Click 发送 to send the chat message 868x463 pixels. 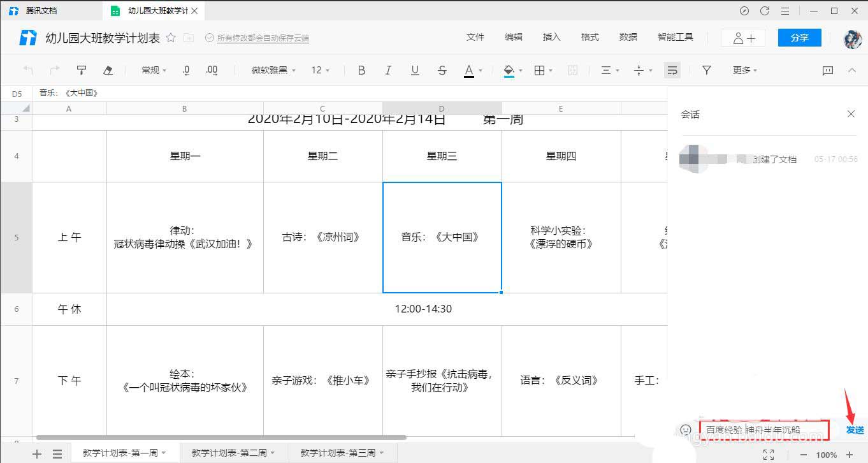[x=854, y=430]
